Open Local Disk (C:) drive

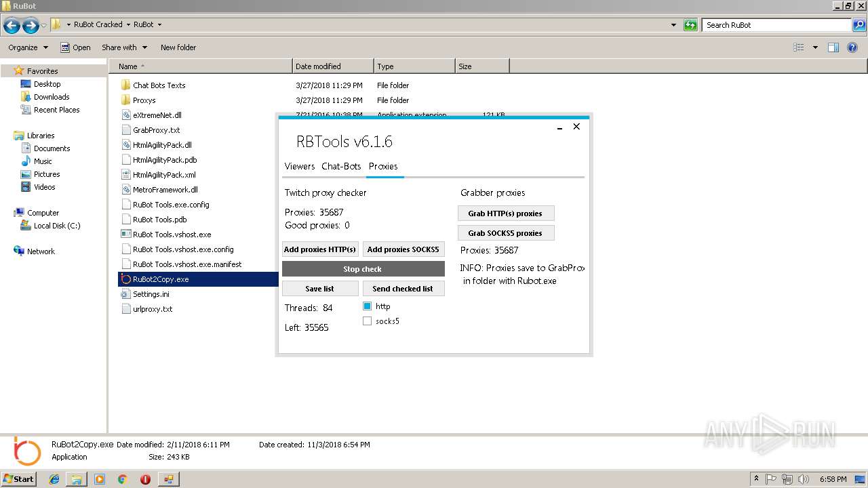click(56, 226)
